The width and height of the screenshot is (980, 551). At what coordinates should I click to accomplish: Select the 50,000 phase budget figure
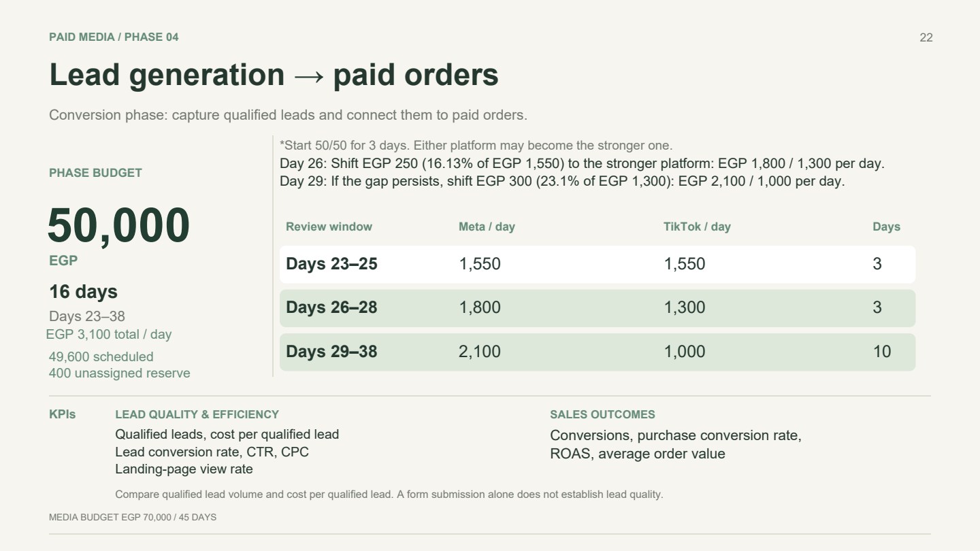pyautogui.click(x=118, y=226)
